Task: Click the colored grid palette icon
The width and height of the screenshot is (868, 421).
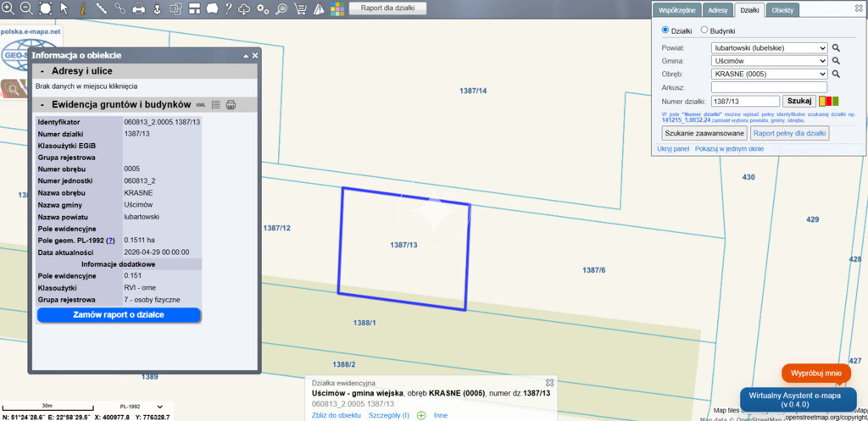Action: click(337, 8)
